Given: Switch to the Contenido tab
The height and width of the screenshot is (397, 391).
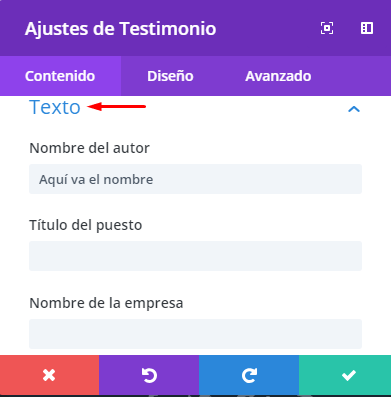Looking at the screenshot, I should pos(60,76).
